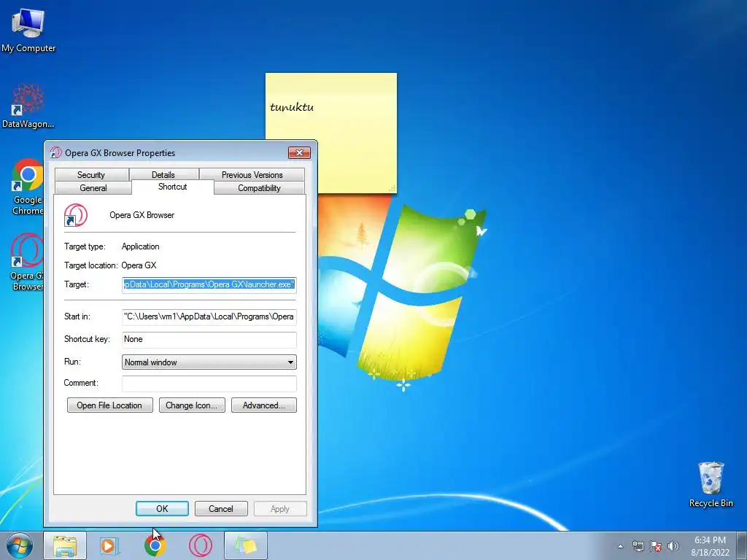Select the Shortcut tab

[172, 187]
